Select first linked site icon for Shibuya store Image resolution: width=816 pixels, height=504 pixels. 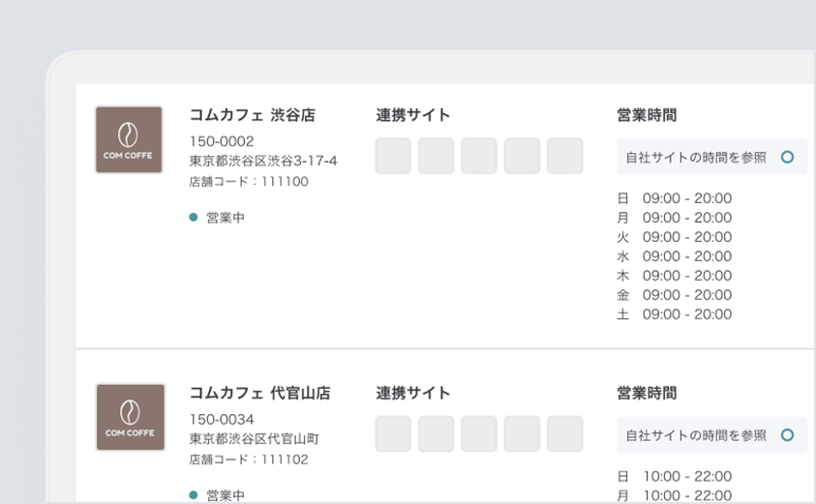point(393,156)
